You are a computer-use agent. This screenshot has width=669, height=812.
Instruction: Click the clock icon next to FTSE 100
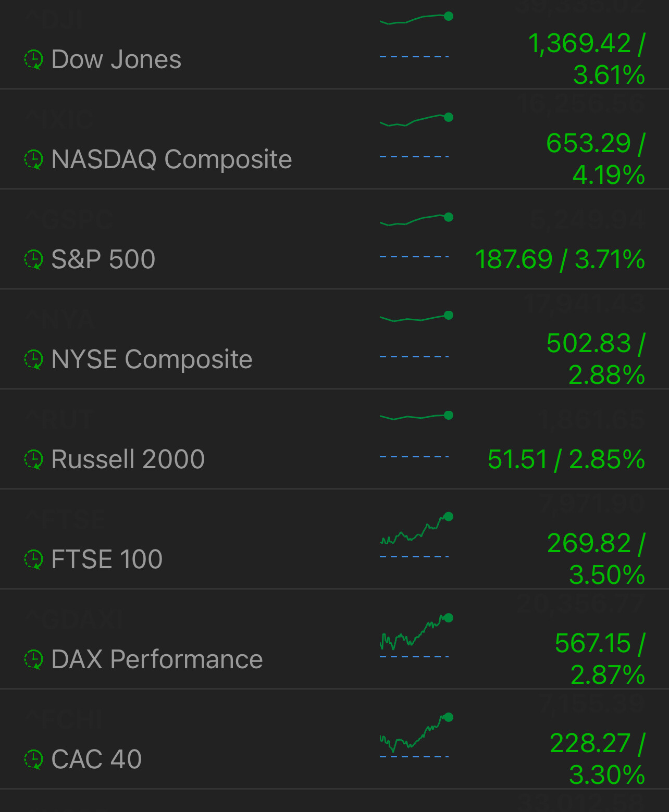[34, 559]
